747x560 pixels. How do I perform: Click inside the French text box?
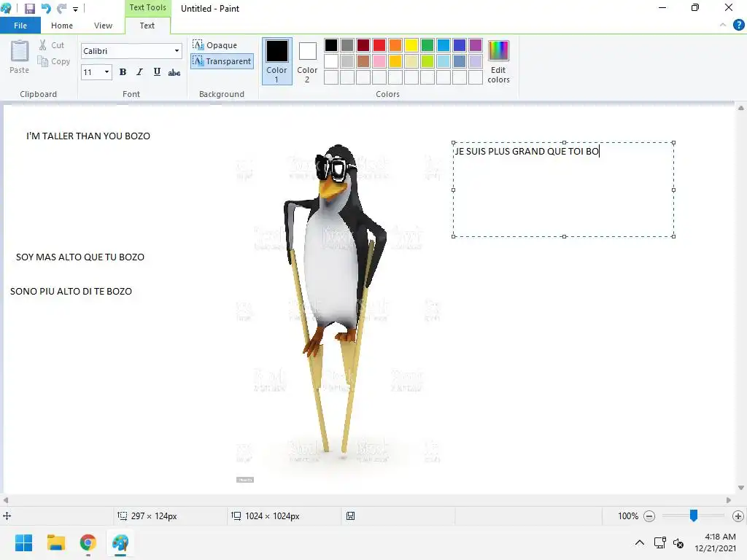pyautogui.click(x=564, y=190)
